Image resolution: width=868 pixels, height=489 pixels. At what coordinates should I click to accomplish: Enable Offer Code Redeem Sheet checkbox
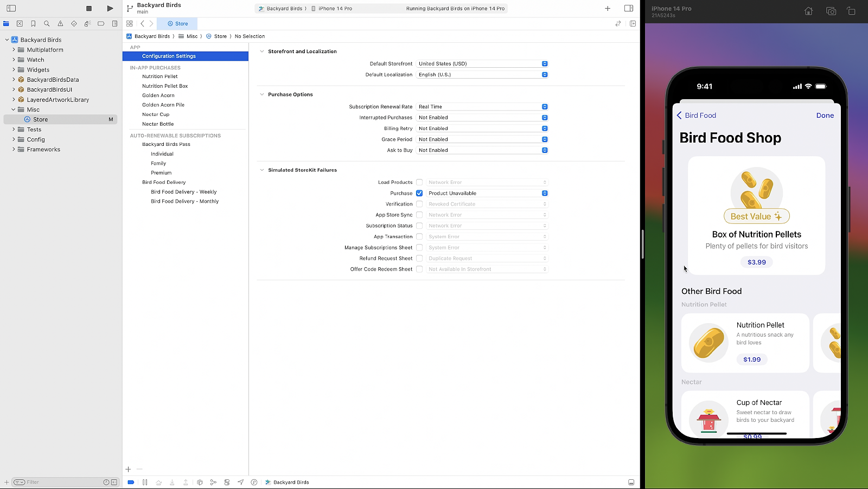click(x=419, y=269)
